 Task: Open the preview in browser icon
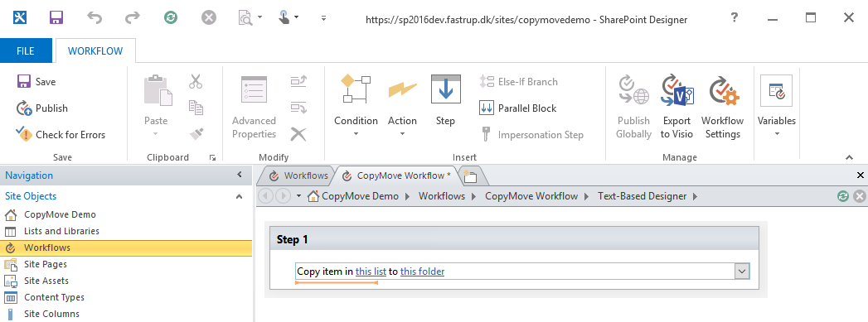click(250, 18)
